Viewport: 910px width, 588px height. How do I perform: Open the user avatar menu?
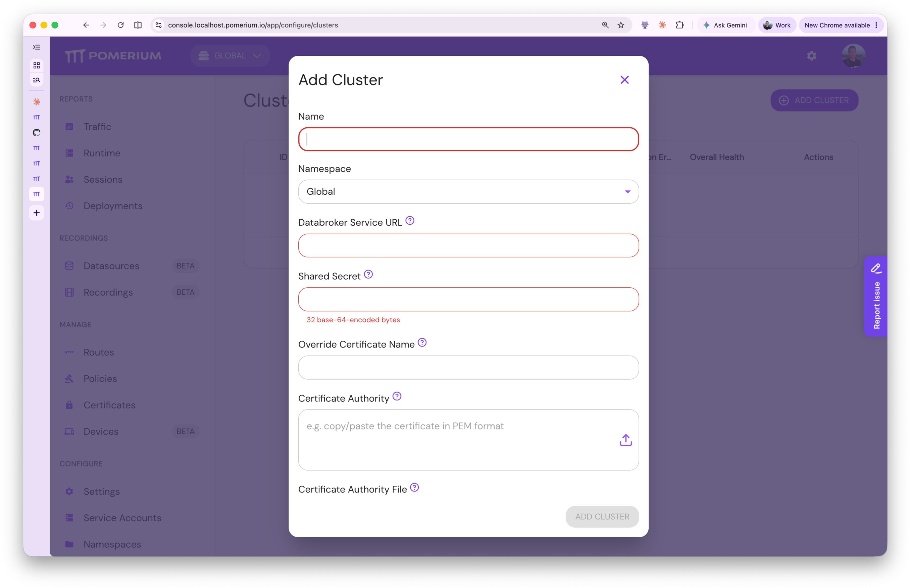coord(853,56)
